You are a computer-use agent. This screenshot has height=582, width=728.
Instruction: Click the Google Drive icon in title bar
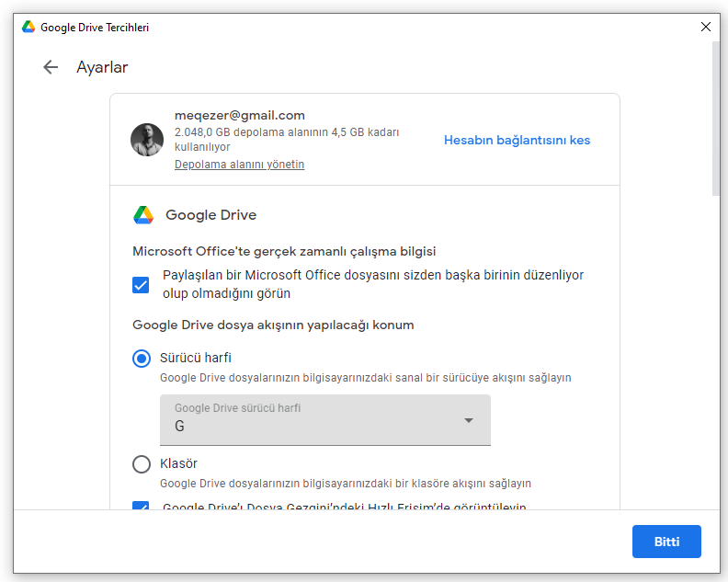28,28
